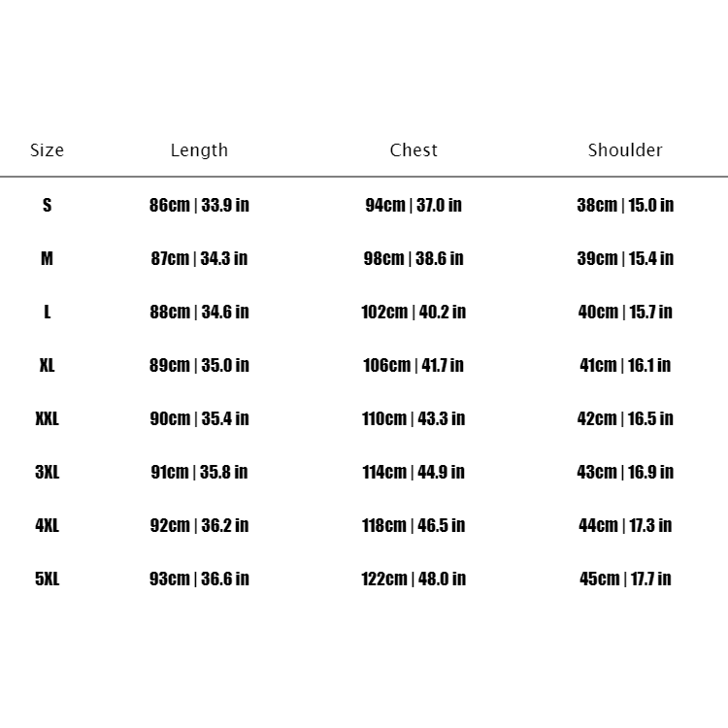Click the 90cm | 35.4 in length value
728x728 pixels.
199,418
